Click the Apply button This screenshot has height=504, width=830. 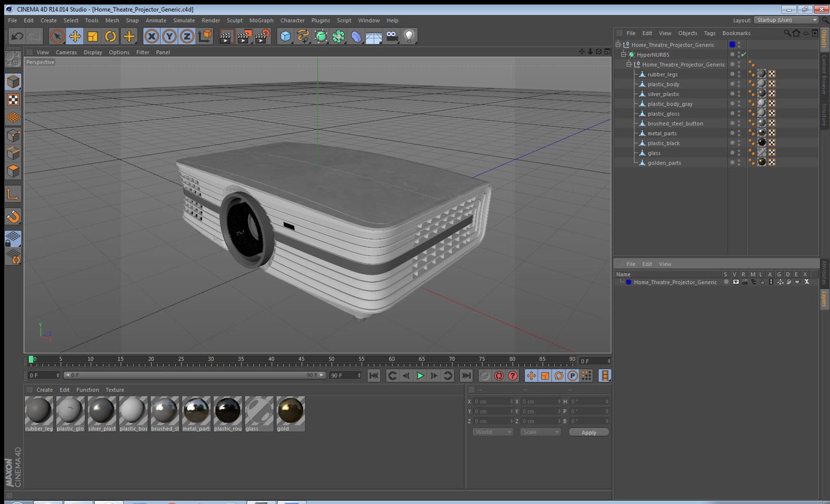(x=589, y=432)
